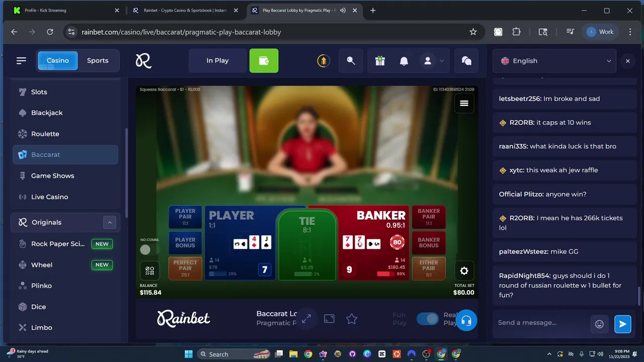
Task: Open Rock Paper Scissors original game
Action: point(65,244)
